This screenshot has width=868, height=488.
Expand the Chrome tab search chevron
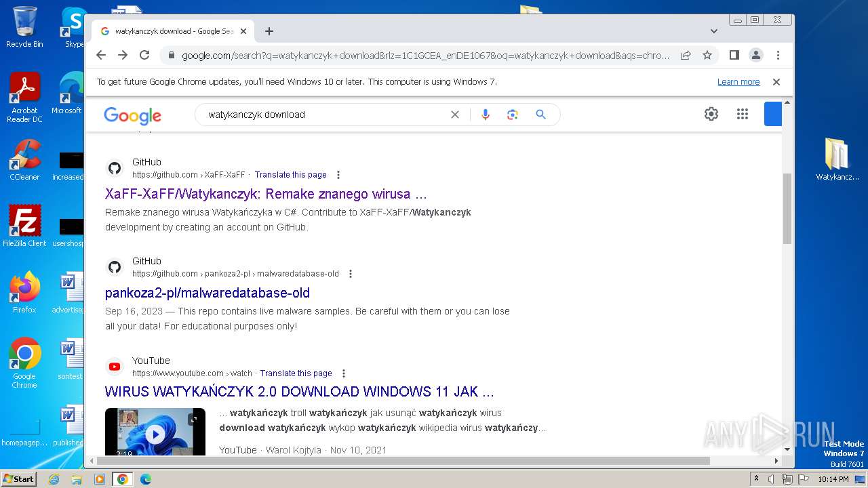[x=714, y=31]
